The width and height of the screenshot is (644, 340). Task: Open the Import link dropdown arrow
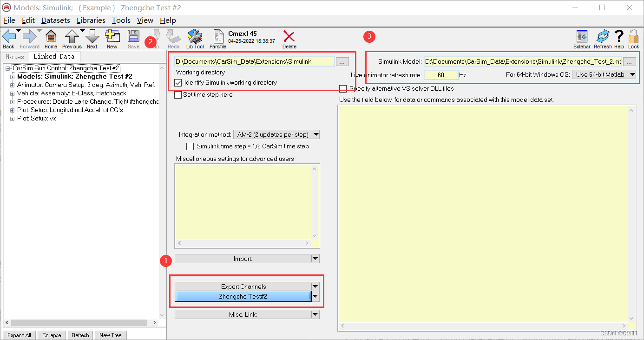pos(315,259)
